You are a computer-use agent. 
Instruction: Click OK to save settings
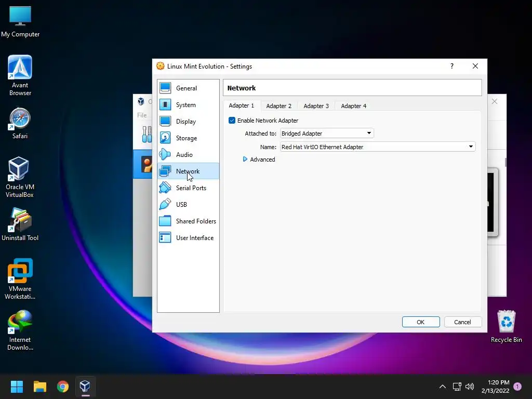tap(421, 322)
